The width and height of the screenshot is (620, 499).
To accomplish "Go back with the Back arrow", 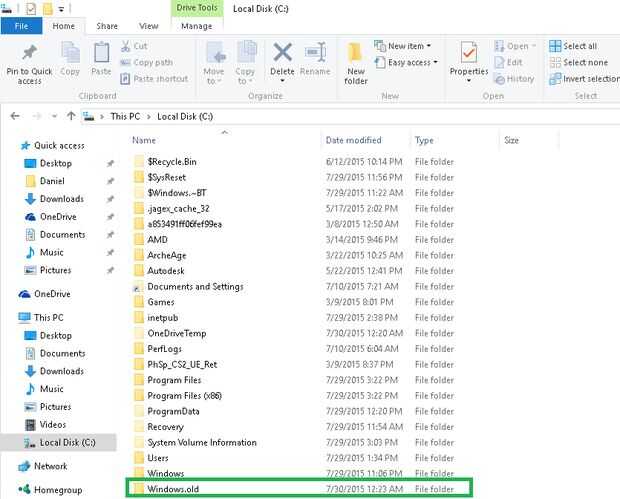I will pyautogui.click(x=15, y=116).
